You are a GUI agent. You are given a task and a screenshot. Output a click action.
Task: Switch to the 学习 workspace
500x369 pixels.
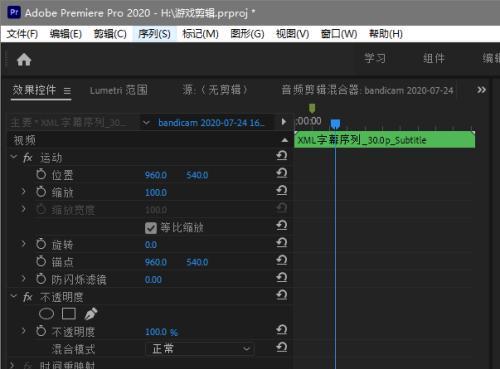click(x=375, y=59)
